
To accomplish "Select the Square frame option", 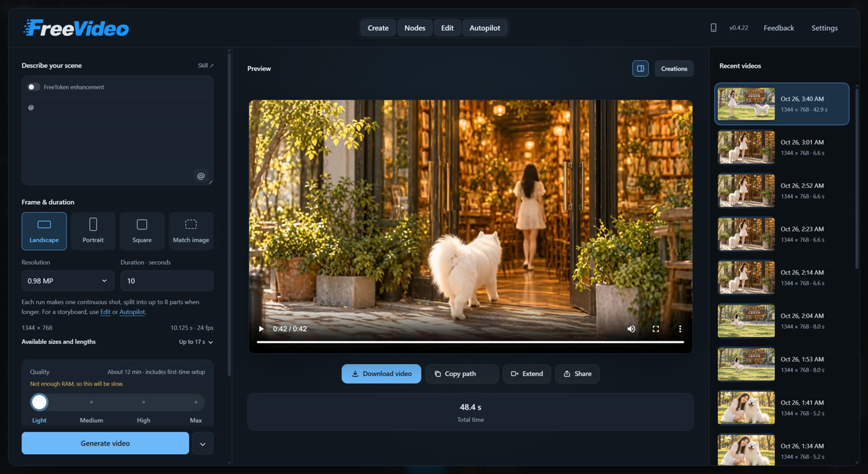I will [142, 231].
